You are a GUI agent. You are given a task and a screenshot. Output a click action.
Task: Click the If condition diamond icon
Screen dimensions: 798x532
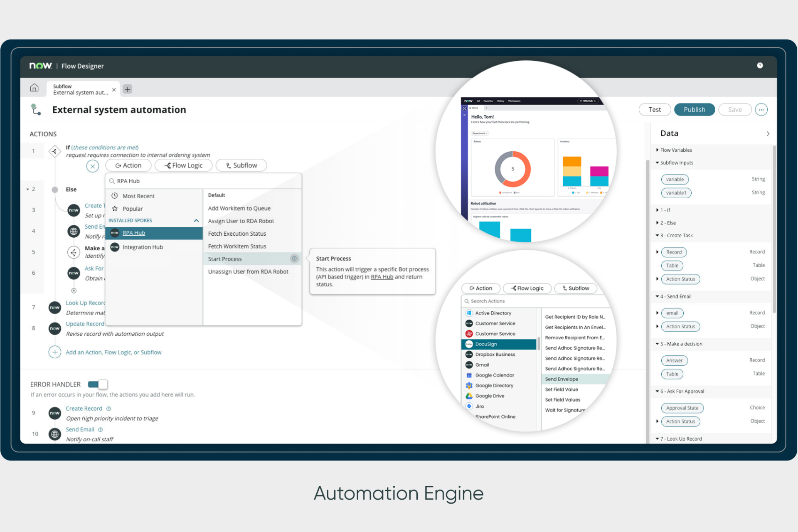coord(55,151)
